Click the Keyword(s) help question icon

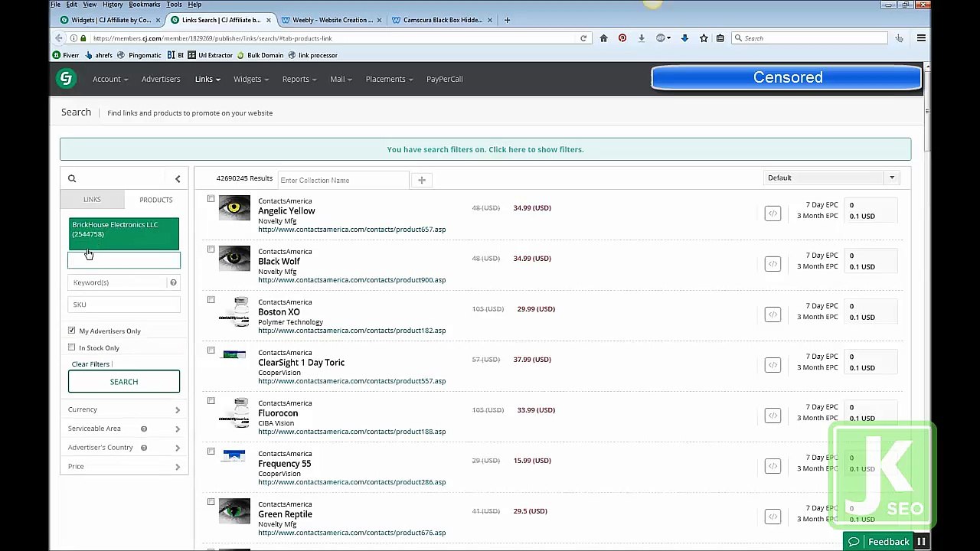click(x=173, y=282)
